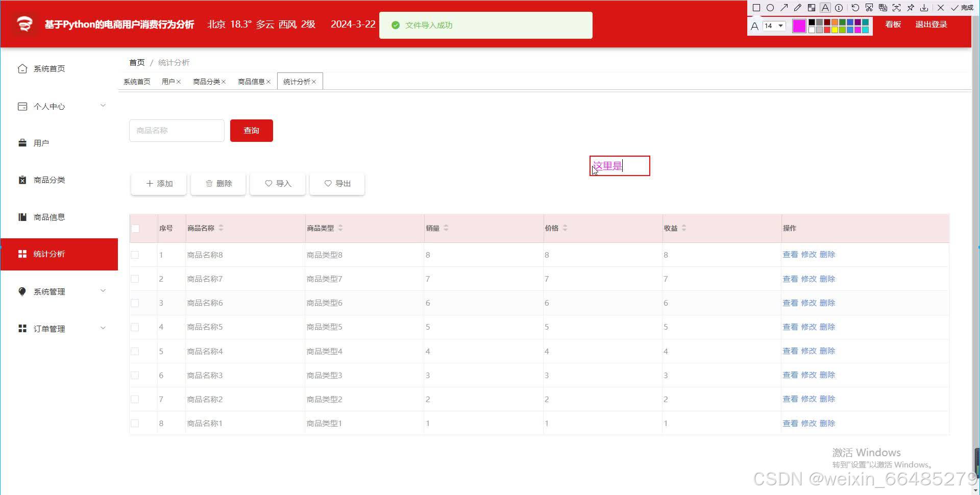The image size is (980, 495).
Task: Select the text annotation tool
Action: (x=825, y=8)
